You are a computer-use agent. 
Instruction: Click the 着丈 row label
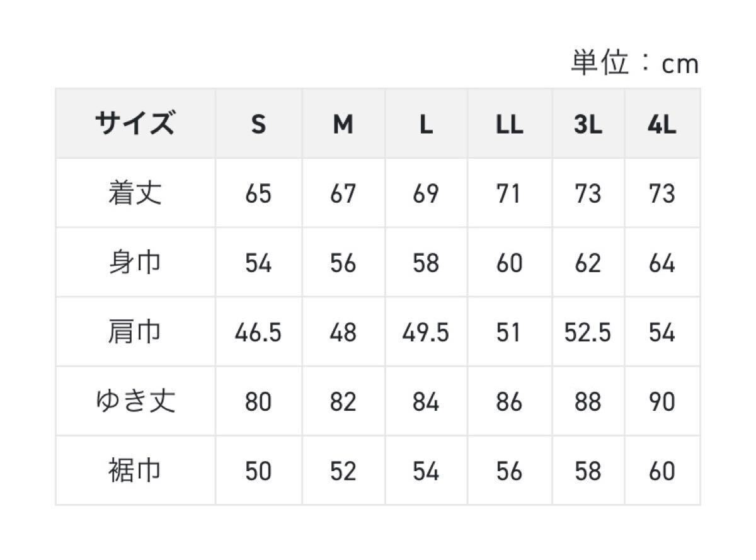[x=135, y=193]
